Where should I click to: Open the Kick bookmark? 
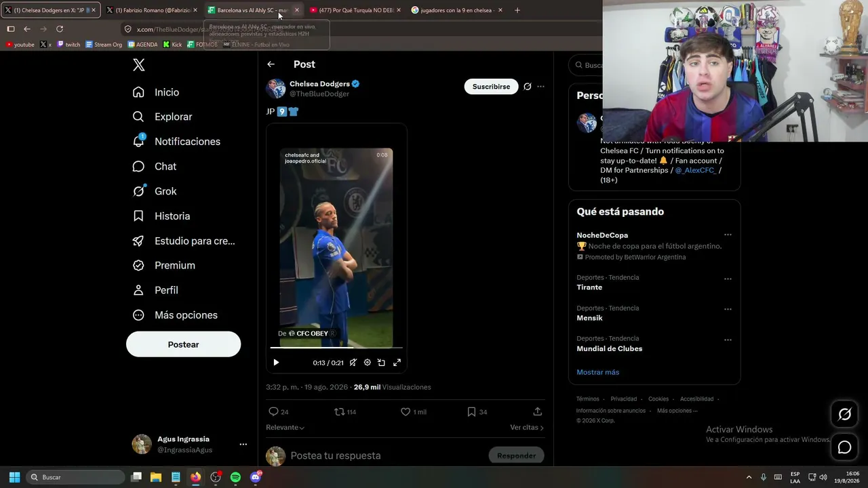click(x=172, y=45)
